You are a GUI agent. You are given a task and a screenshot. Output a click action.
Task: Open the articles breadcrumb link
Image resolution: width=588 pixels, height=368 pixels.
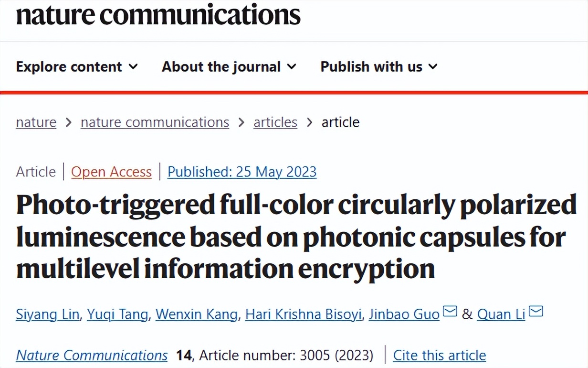pyautogui.click(x=275, y=122)
